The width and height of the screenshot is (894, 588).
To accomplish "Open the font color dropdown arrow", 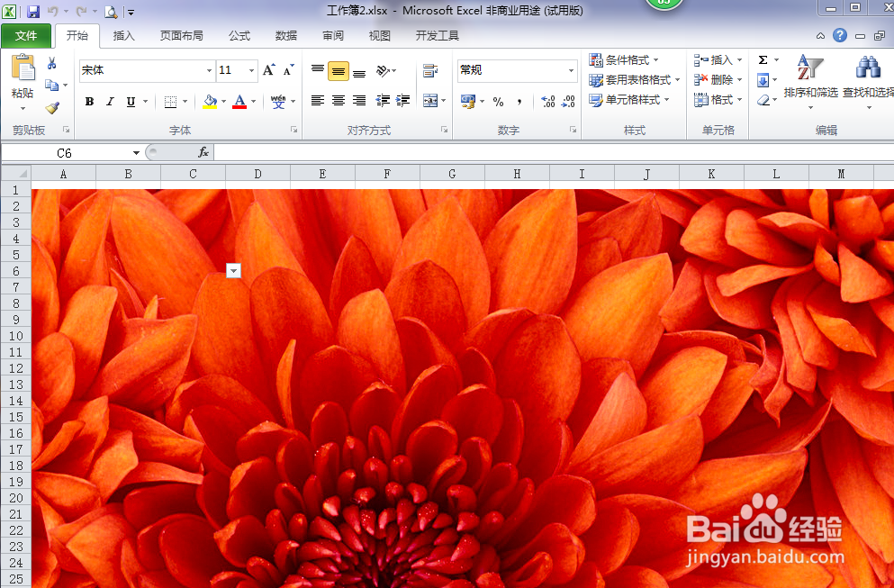I will pos(253,102).
